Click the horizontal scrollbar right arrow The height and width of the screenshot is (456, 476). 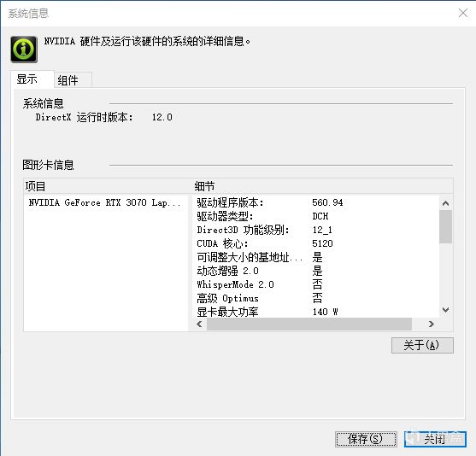[x=431, y=324]
